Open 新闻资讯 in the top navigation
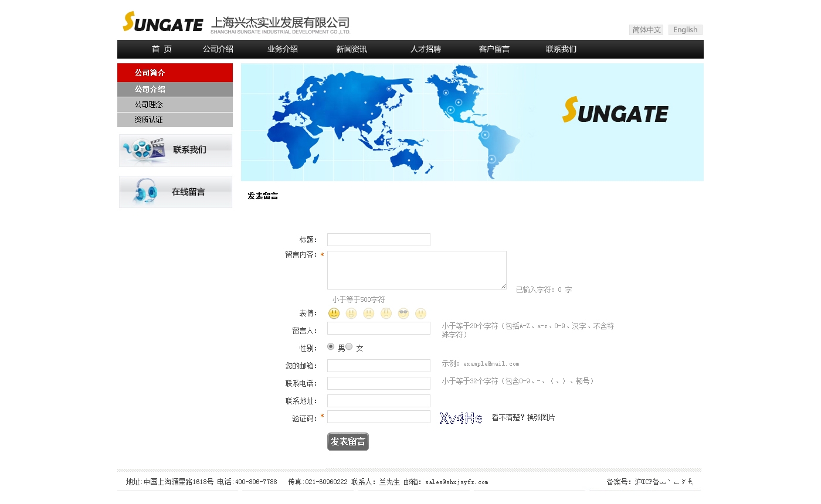 point(352,49)
